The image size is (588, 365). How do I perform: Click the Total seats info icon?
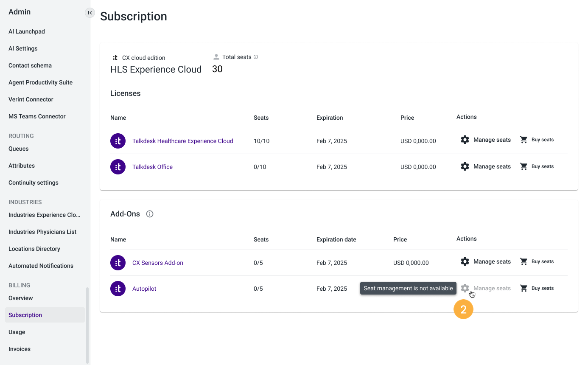256,57
